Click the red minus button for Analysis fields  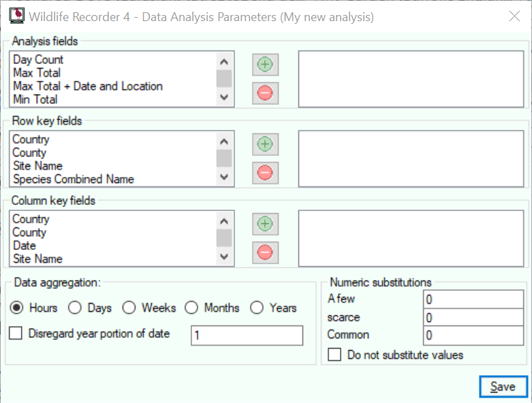(x=265, y=93)
